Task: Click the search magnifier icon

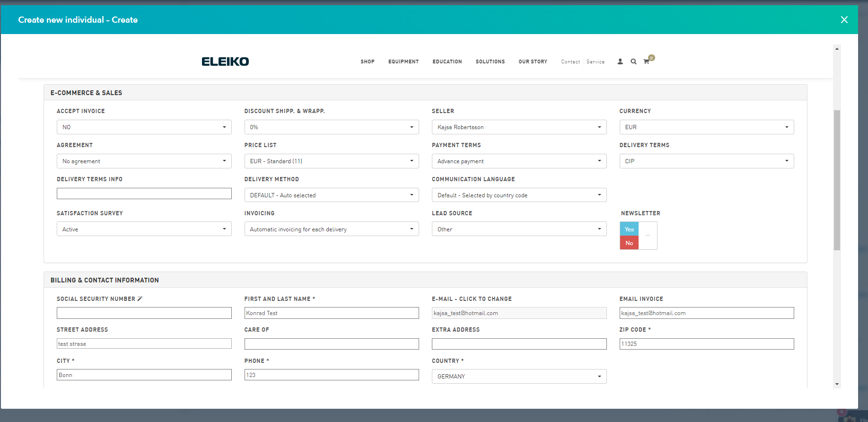Action: pos(633,62)
